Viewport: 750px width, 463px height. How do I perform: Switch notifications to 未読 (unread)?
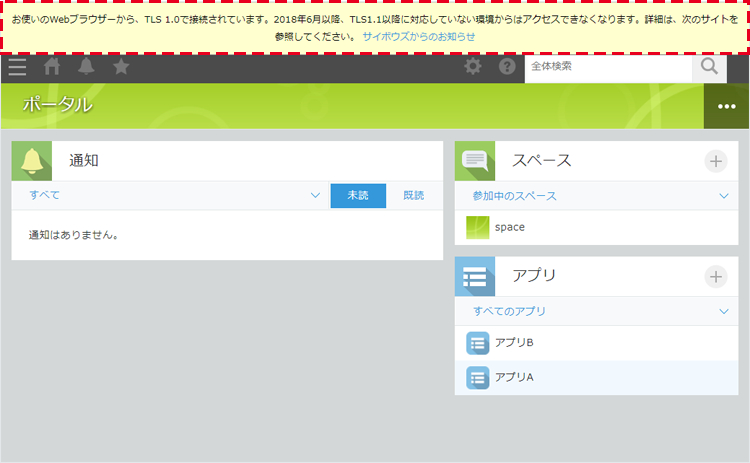358,195
